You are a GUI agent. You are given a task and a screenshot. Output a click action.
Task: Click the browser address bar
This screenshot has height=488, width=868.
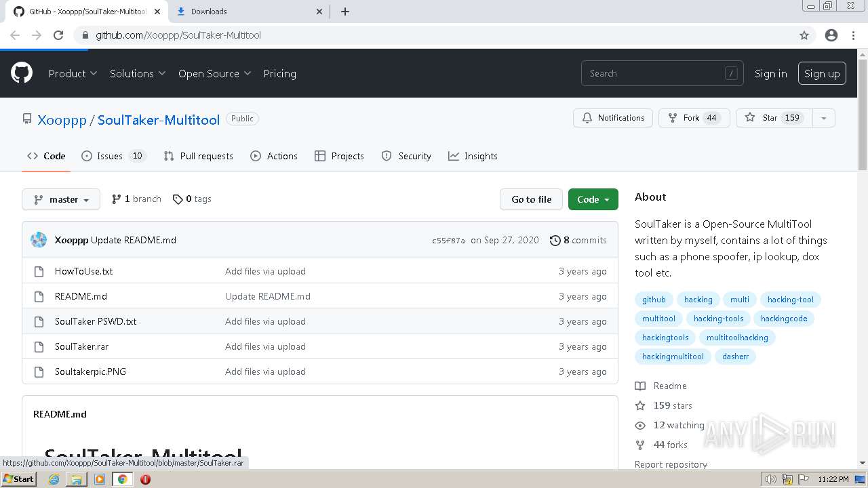pos(434,35)
